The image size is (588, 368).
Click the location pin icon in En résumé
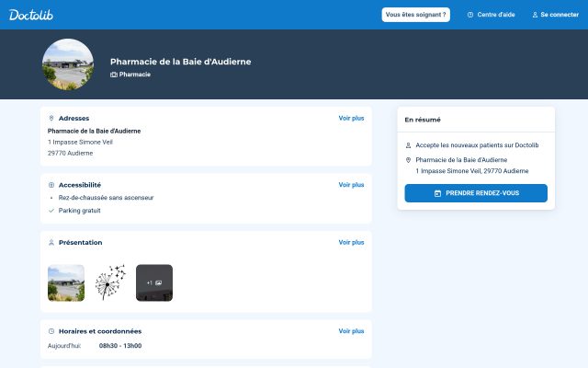408,160
